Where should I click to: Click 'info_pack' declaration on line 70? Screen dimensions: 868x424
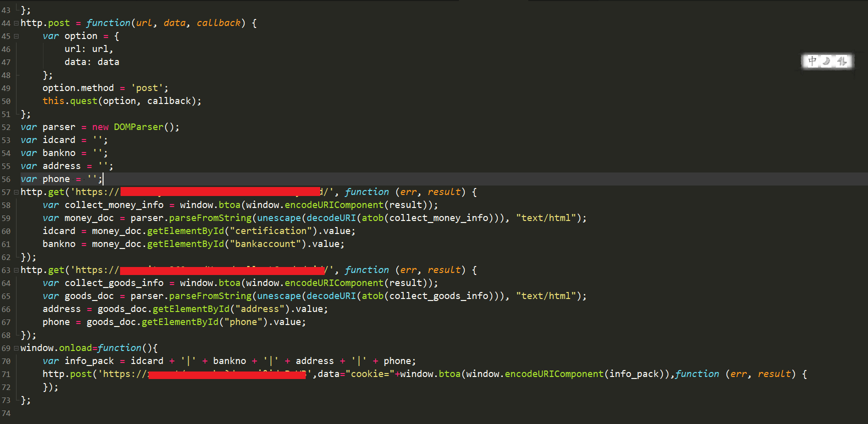pos(89,361)
